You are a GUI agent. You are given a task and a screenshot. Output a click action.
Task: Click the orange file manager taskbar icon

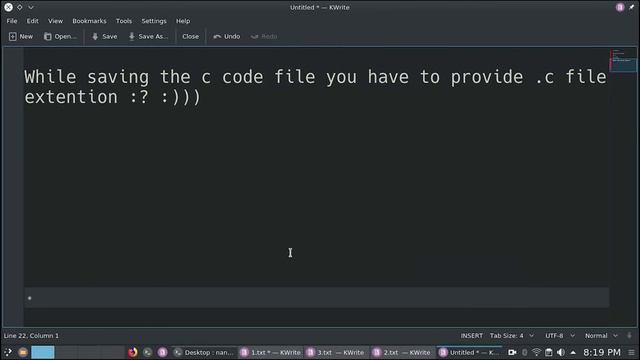pyautogui.click(x=23, y=352)
